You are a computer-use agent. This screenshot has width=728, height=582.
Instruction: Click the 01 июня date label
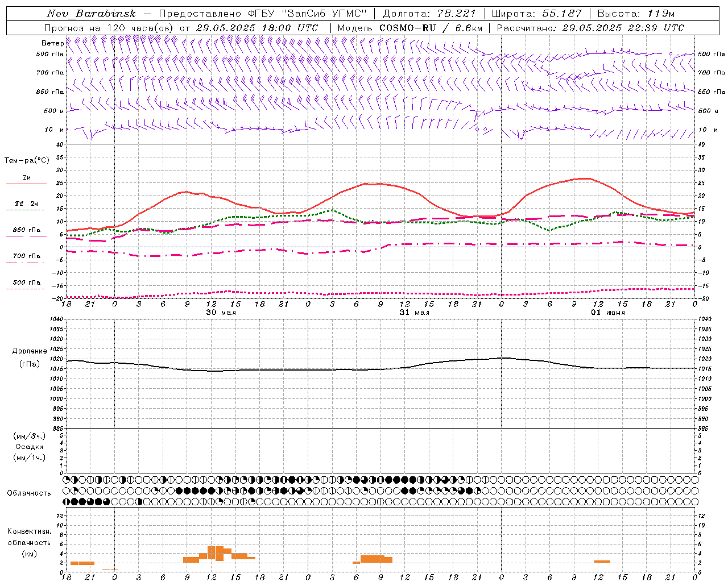point(608,313)
